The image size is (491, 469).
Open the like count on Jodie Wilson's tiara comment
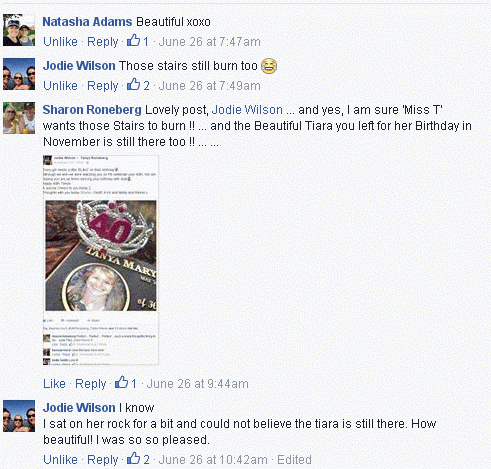point(138,459)
